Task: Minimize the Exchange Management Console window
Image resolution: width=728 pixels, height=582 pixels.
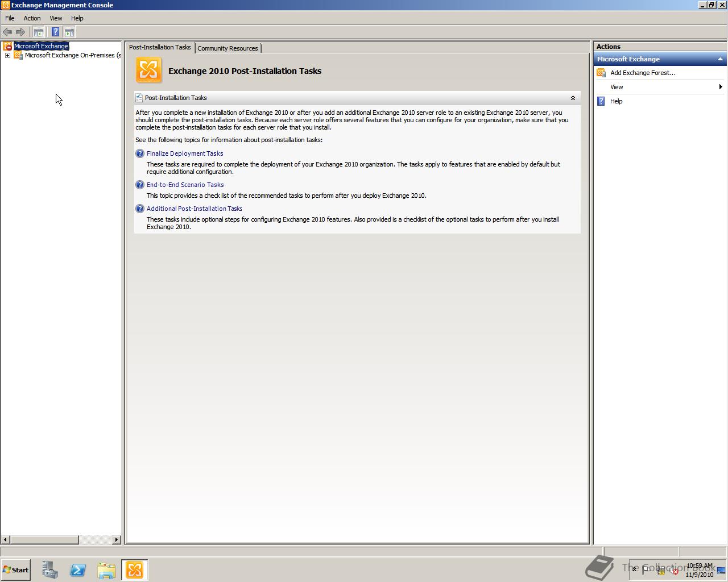Action: pos(702,5)
